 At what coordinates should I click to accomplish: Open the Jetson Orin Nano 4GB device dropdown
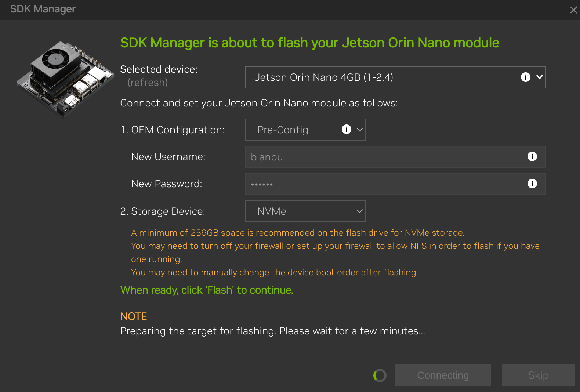coord(382,77)
